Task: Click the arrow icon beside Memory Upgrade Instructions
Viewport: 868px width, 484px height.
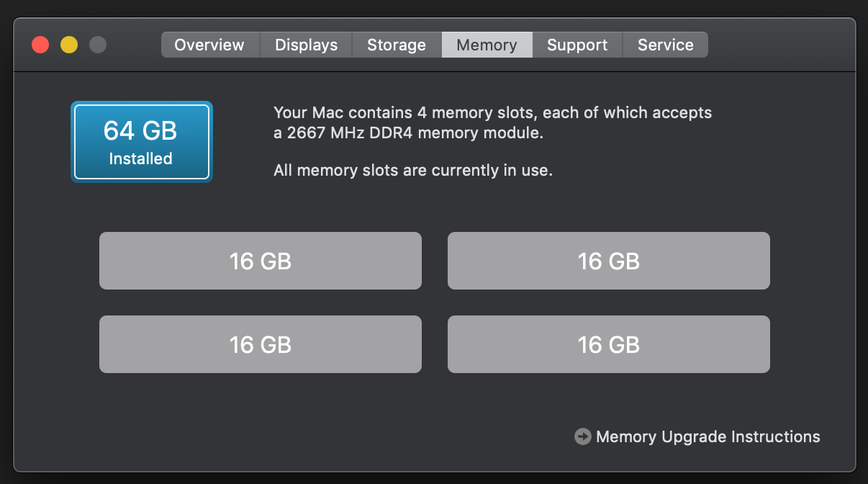Action: pyautogui.click(x=582, y=436)
